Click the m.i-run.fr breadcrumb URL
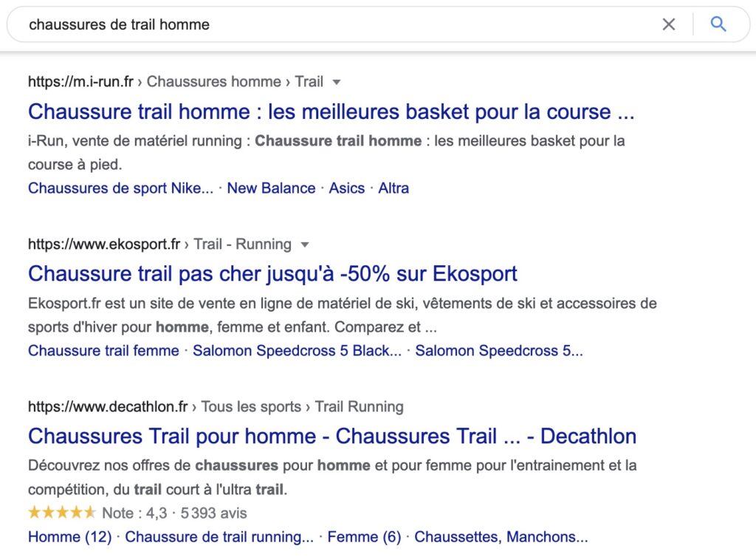Viewport: 756px width, 557px height. [80, 82]
